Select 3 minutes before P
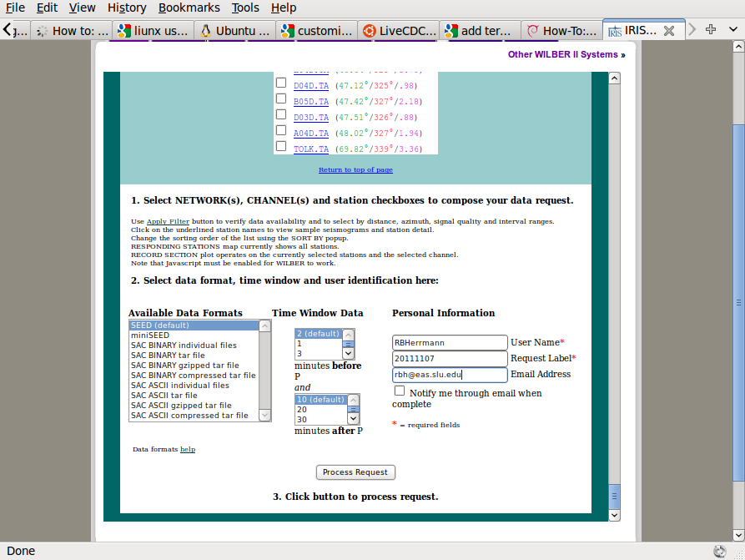 [x=319, y=353]
